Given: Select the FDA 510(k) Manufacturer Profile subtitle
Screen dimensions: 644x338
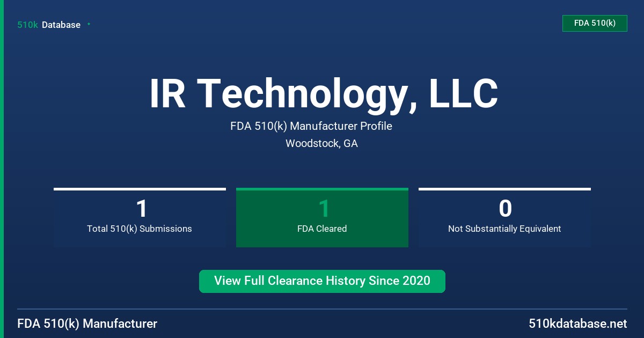Looking at the screenshot, I should coord(311,127).
